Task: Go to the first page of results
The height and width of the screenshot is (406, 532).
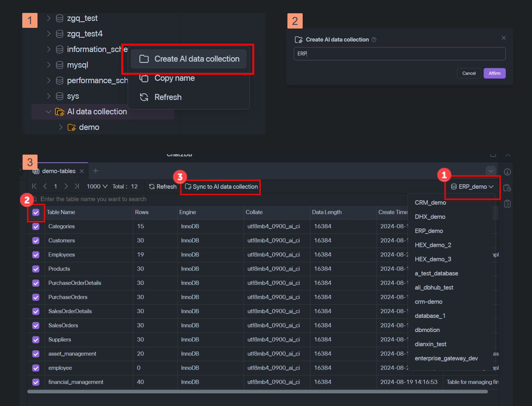Action: pos(34,186)
